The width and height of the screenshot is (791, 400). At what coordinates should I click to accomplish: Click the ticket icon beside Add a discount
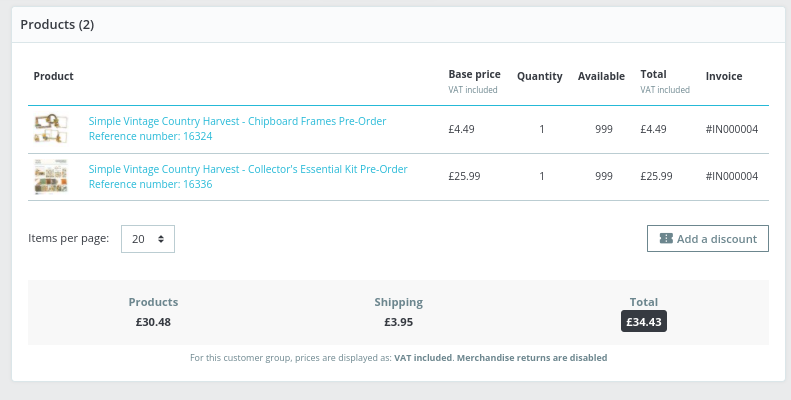pos(665,239)
